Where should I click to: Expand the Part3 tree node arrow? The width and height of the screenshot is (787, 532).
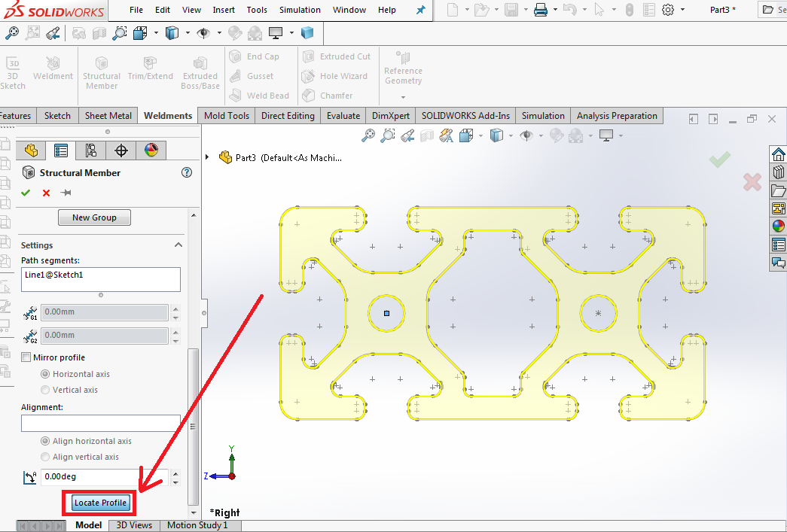point(207,157)
